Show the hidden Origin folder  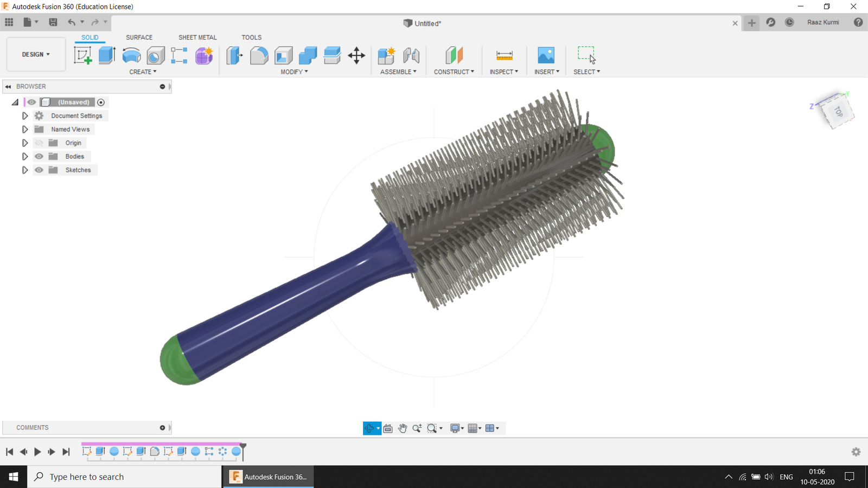pyautogui.click(x=39, y=143)
